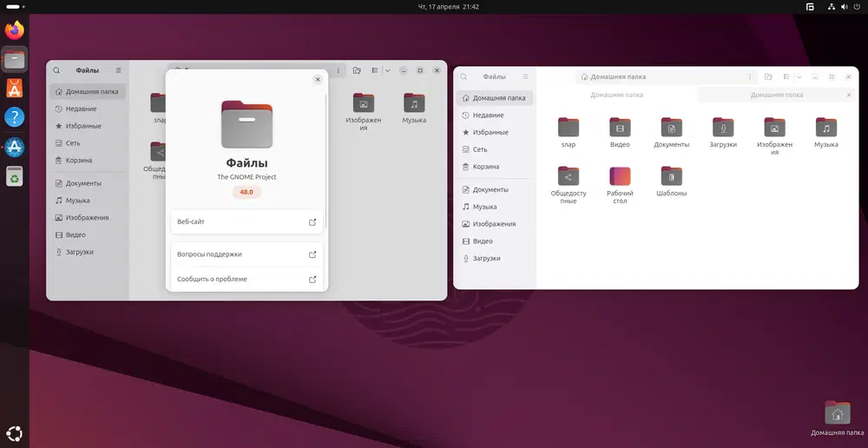Open the Help icon in the dock

click(x=15, y=117)
